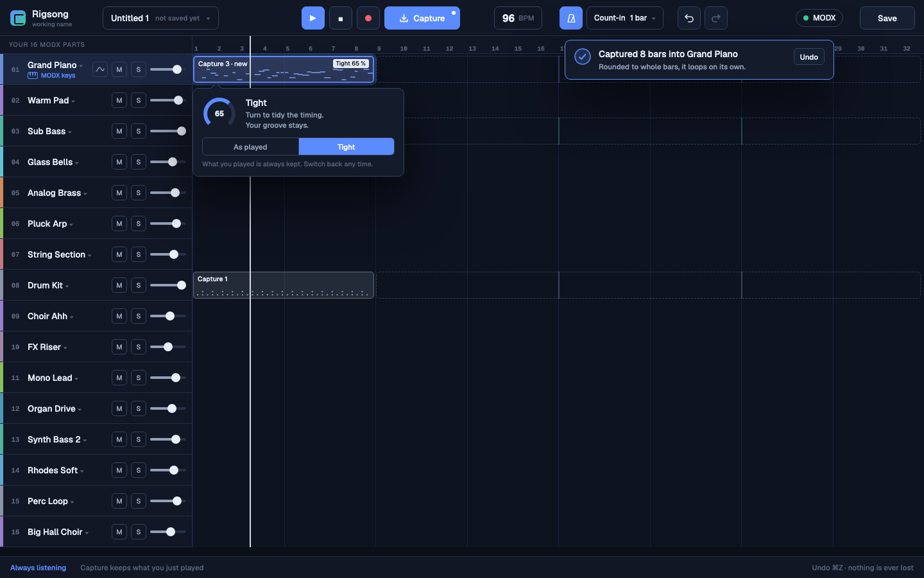The image size is (924, 578).
Task: Click the Rigsong logo icon
Action: point(18,18)
